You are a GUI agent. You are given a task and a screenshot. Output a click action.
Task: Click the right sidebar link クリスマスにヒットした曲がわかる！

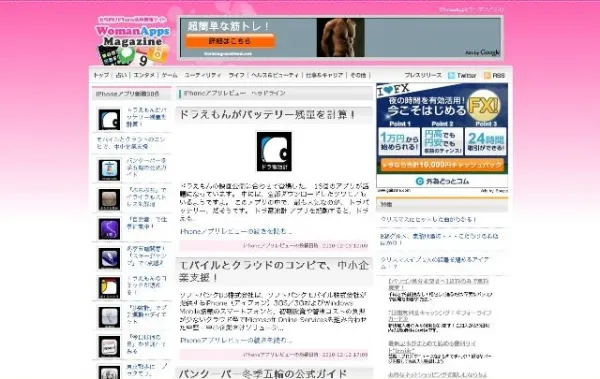click(x=428, y=219)
